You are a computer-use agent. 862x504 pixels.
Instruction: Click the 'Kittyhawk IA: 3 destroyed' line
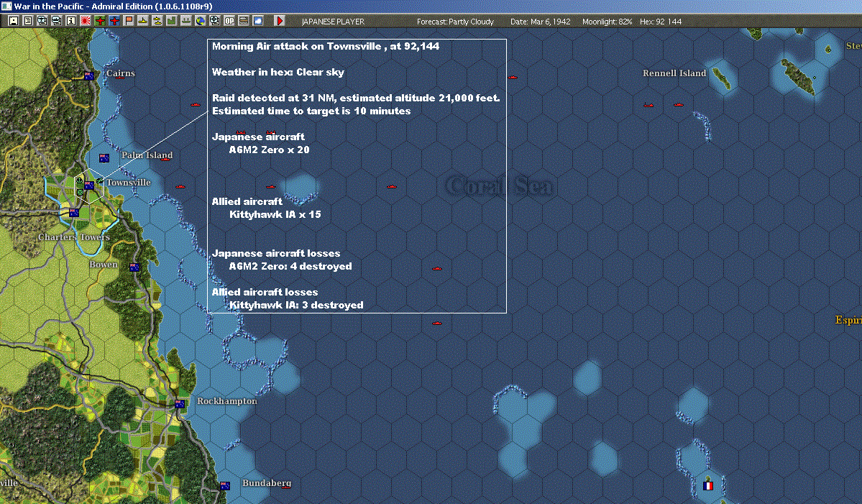click(296, 305)
